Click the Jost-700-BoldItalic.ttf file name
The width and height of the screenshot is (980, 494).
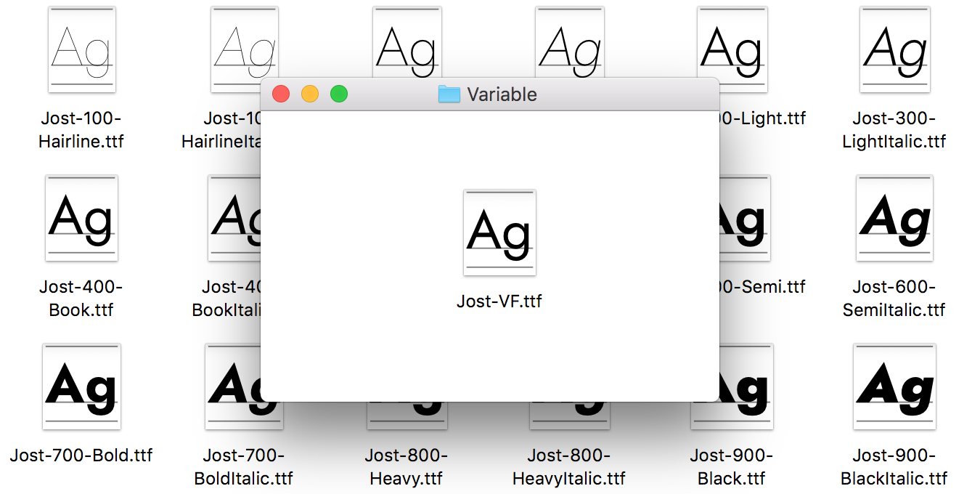244,466
